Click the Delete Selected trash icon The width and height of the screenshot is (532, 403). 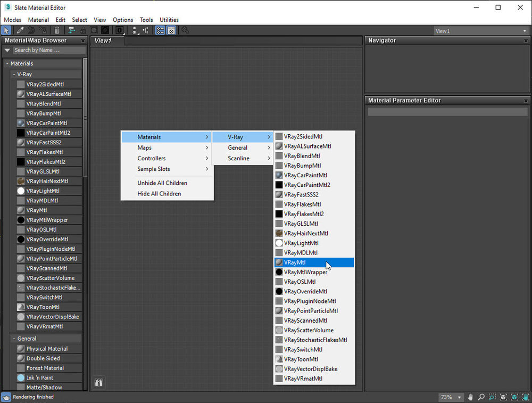[x=56, y=30]
